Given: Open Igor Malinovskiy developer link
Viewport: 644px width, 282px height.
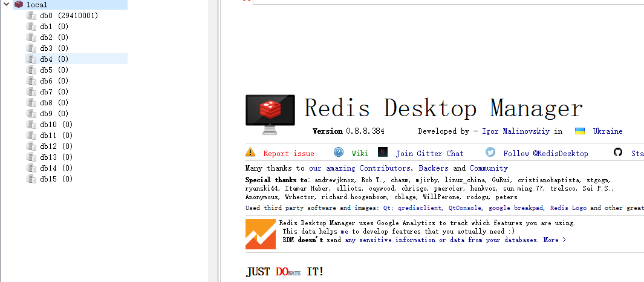Looking at the screenshot, I should [x=517, y=131].
